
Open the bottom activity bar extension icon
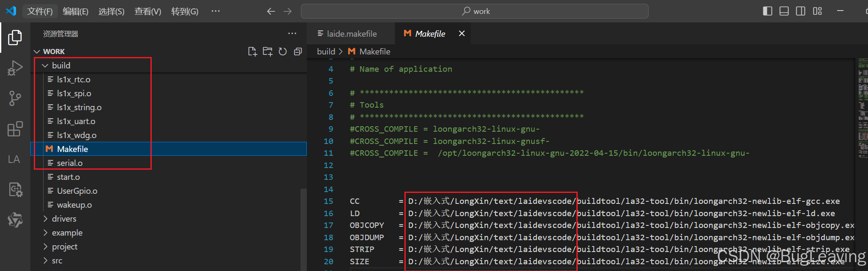(x=15, y=220)
